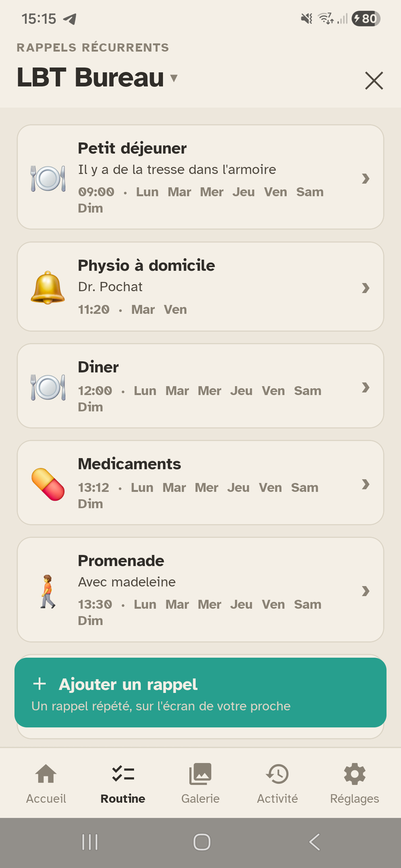Tap the walking person icon for Promenade
Viewport: 401px width, 868px height.
pos(48,591)
